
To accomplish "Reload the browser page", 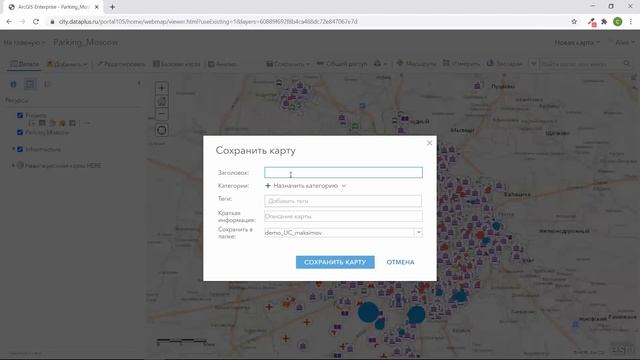I will [x=36, y=22].
